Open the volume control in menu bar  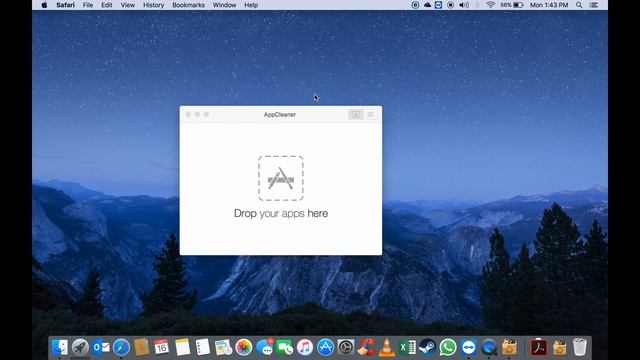464,5
